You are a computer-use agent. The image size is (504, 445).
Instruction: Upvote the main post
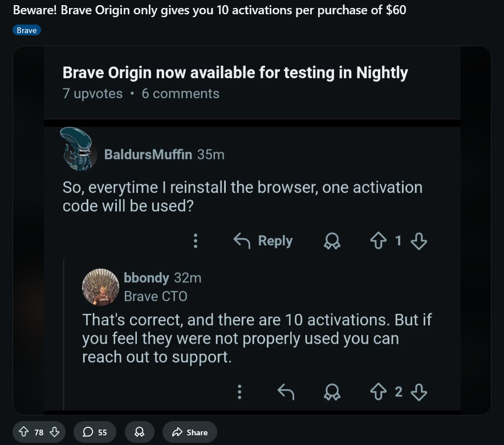tap(23, 432)
